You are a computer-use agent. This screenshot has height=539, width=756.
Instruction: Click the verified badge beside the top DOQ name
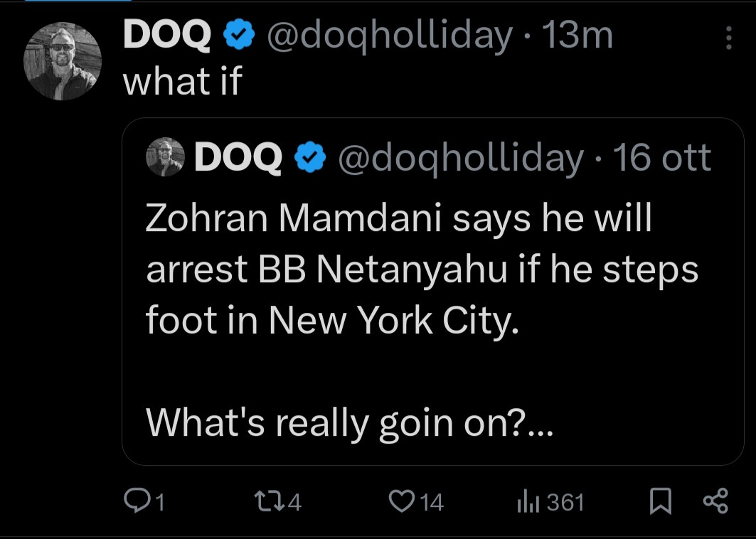pyautogui.click(x=238, y=36)
